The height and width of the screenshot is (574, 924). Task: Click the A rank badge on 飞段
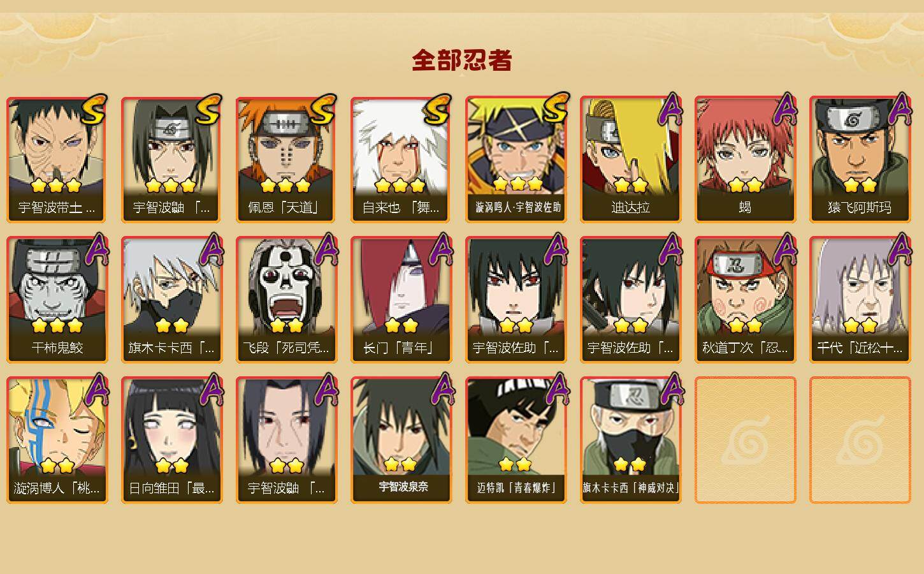point(326,249)
